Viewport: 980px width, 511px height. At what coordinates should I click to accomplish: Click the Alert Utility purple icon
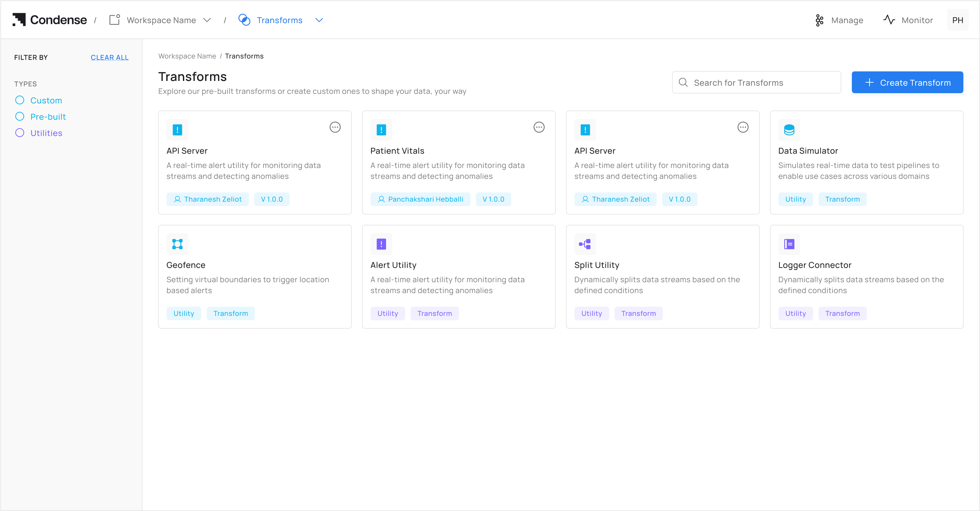click(381, 244)
